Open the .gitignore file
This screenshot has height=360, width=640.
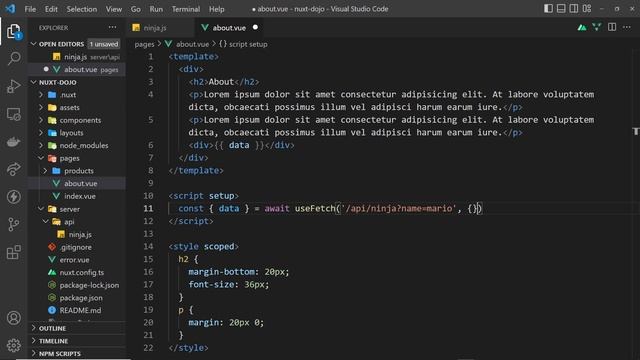(76, 247)
